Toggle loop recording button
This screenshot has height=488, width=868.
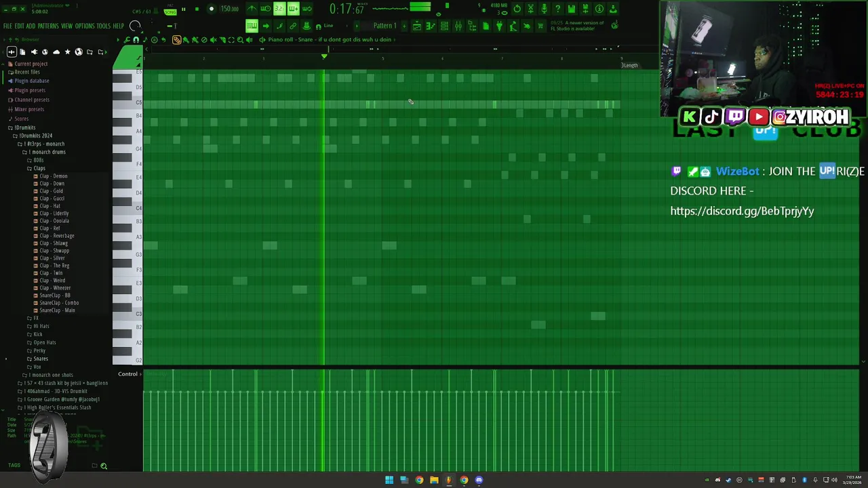(307, 9)
